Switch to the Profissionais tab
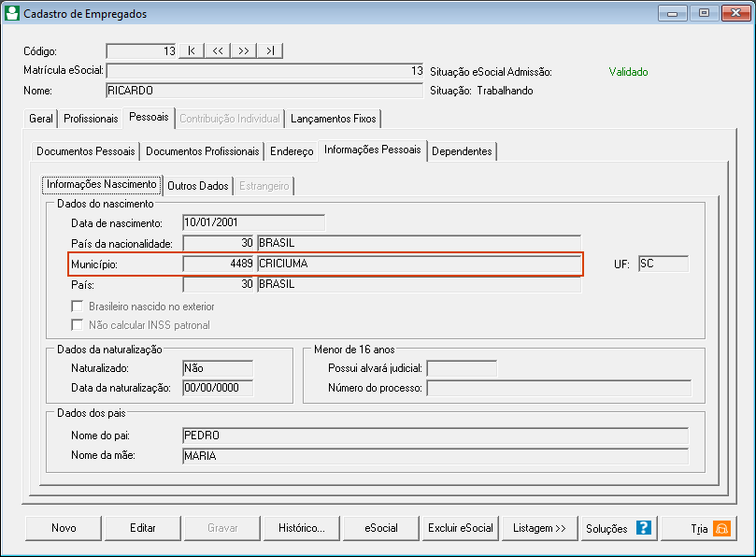Screen dimensions: 756x557 (91, 119)
